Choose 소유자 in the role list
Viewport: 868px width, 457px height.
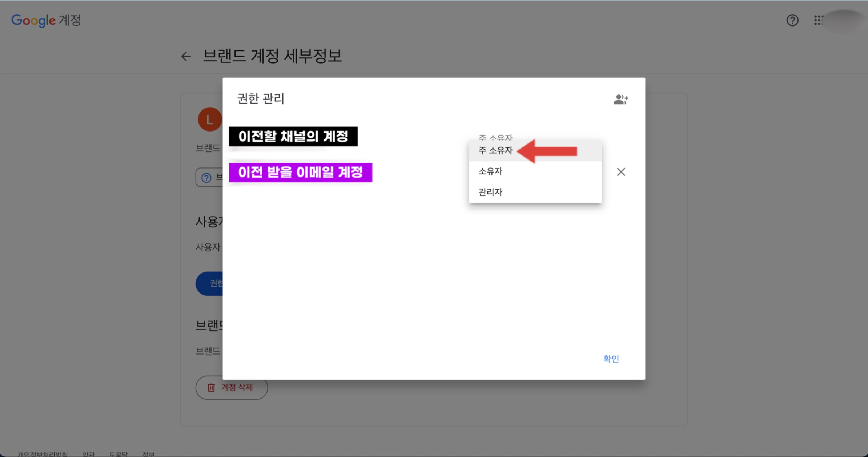click(490, 171)
